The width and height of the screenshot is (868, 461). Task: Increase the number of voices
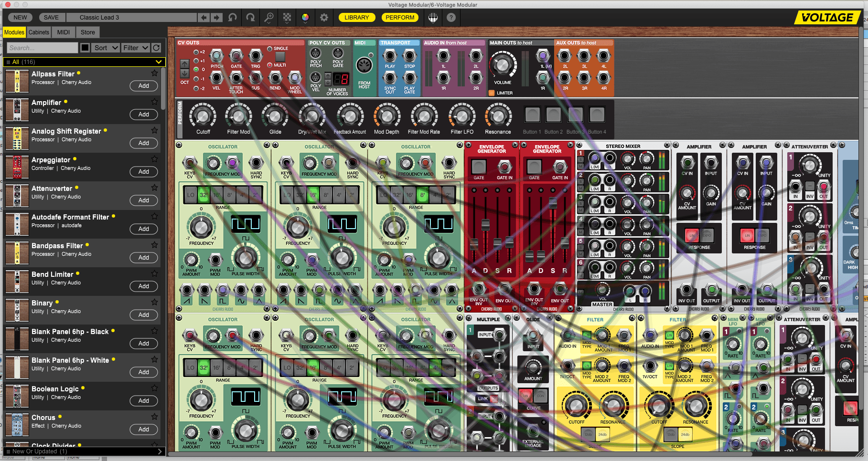coord(328,76)
